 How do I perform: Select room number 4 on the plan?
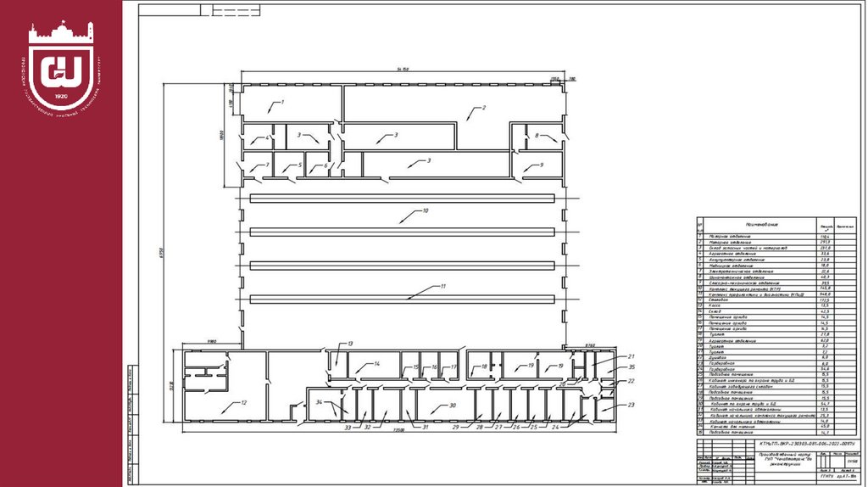[267, 137]
